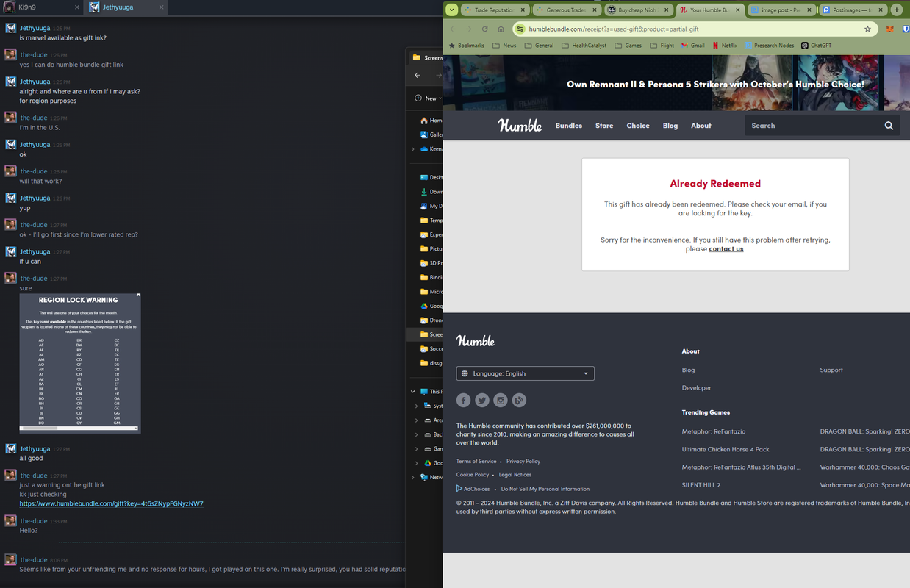This screenshot has width=910, height=588.
Task: Click the new tab plus button in browser
Action: [897, 10]
